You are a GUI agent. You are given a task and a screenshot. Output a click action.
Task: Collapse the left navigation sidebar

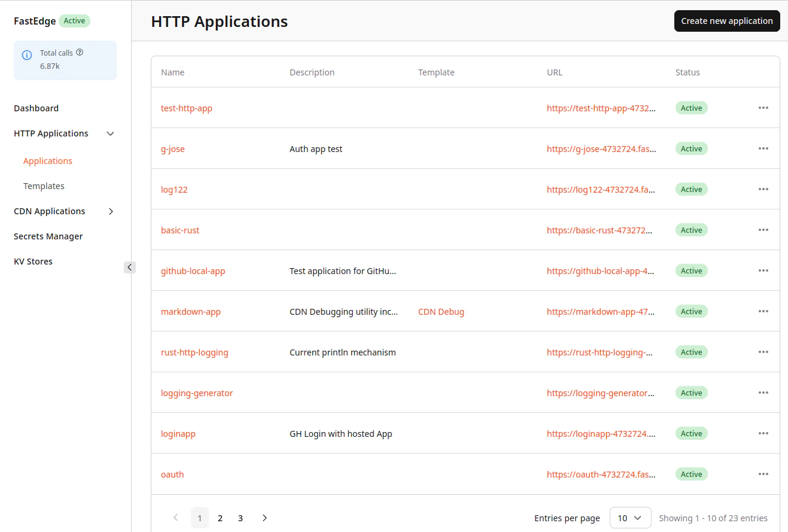tap(130, 267)
